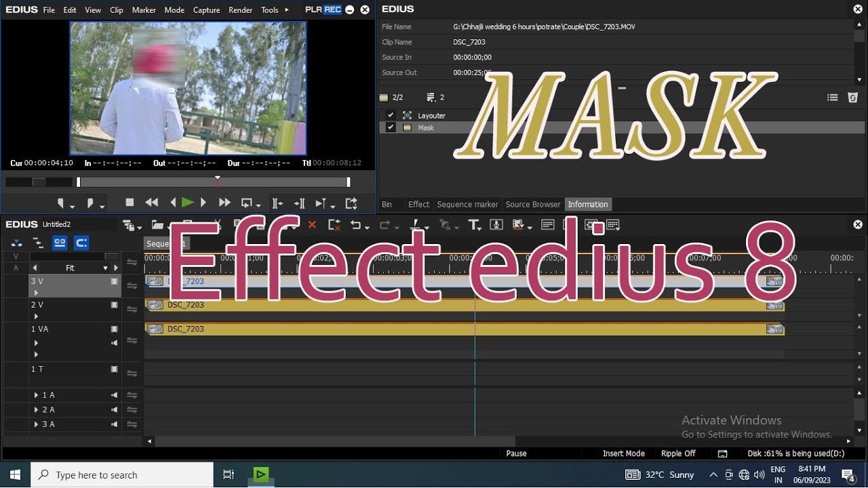Mute audio on track 1 VA

(x=114, y=343)
